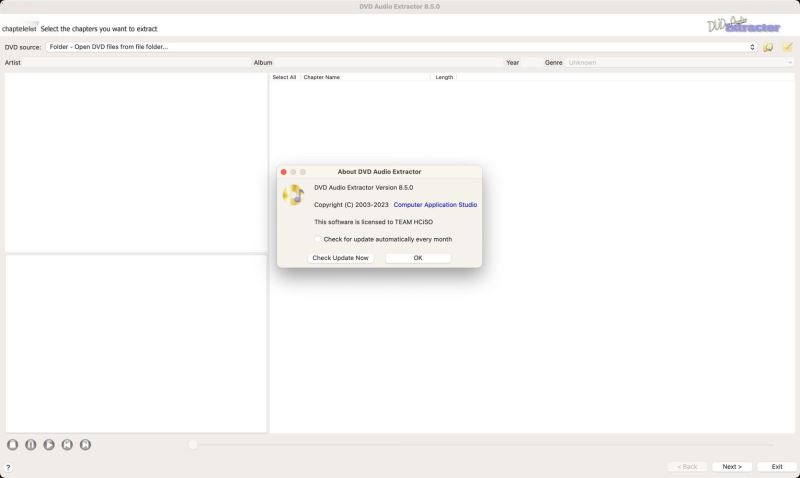Screen dimensions: 800x478
Task: Click the DVD disc icon in About dialog
Action: click(293, 195)
